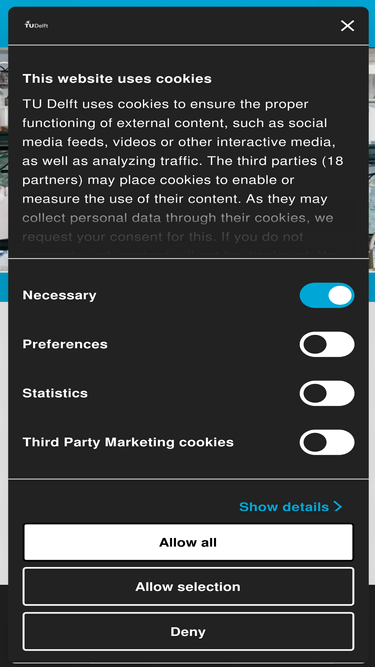Turn on the Statistics cookies switch
This screenshot has height=667, width=375.
[327, 393]
